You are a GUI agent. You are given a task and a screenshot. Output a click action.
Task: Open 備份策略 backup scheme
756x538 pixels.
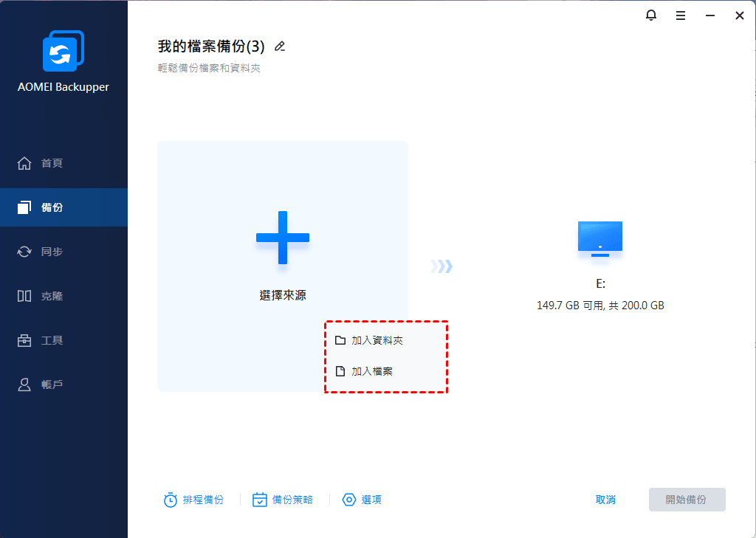click(x=283, y=500)
